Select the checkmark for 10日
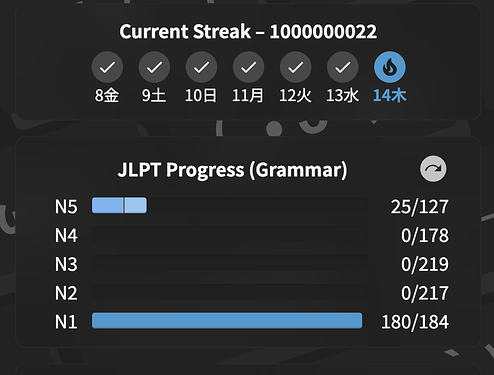Screen dimensions: 494x375 click(201, 67)
